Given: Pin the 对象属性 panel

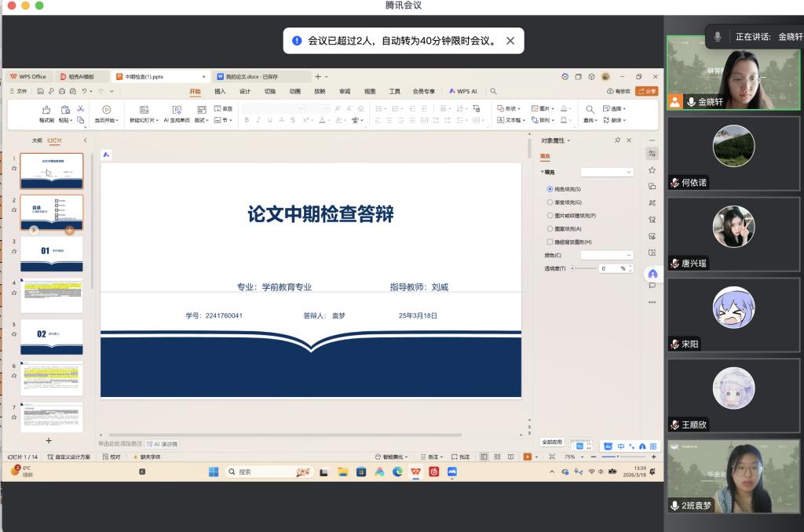Looking at the screenshot, I should [x=618, y=140].
